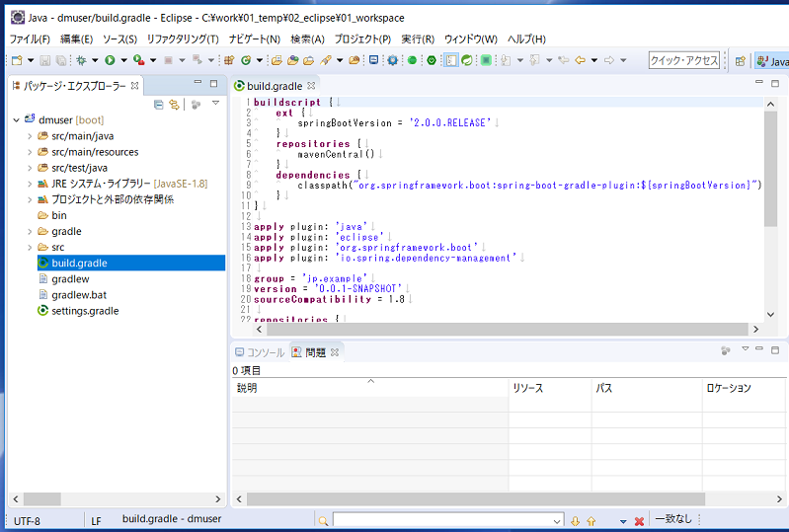Expand the src/main/java folder
Screen dimensions: 789x532
pyautogui.click(x=30, y=136)
